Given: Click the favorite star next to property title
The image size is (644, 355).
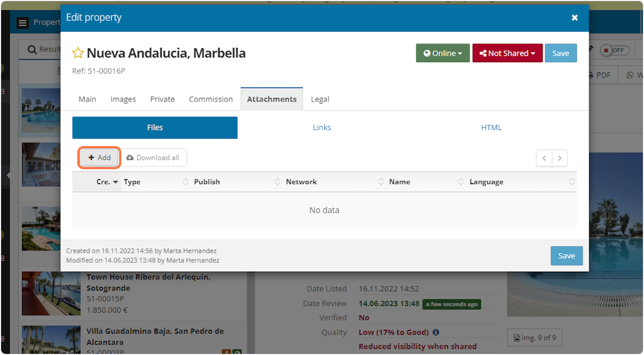Looking at the screenshot, I should pyautogui.click(x=78, y=53).
